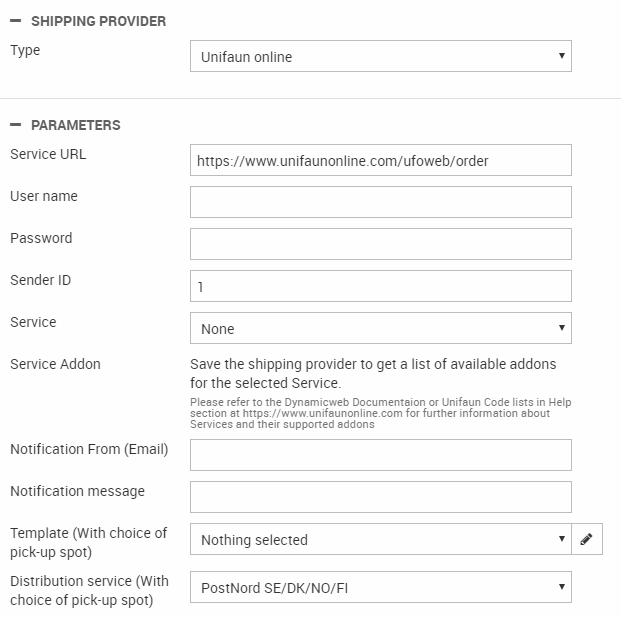621x618 pixels.
Task: Click into the Service URL field
Action: (380, 161)
